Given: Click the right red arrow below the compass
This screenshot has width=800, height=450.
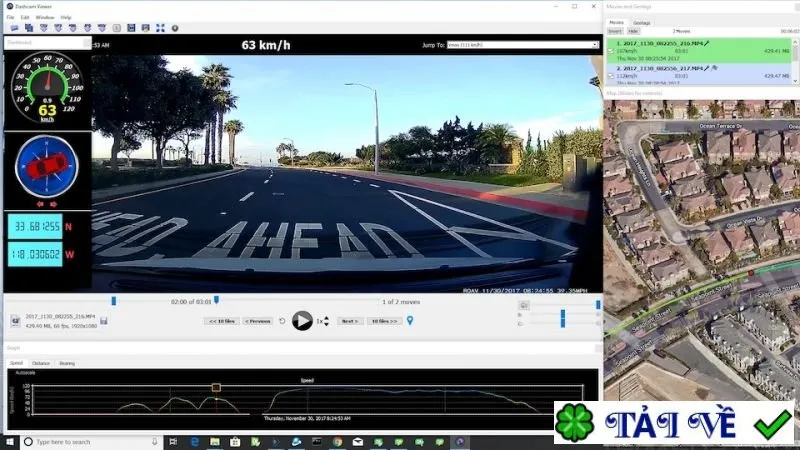Looking at the screenshot, I should [53, 204].
